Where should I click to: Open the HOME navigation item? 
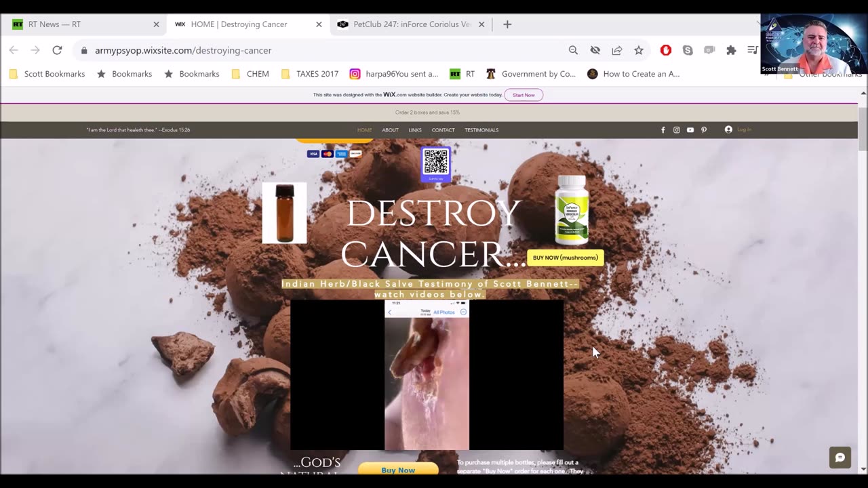(365, 130)
